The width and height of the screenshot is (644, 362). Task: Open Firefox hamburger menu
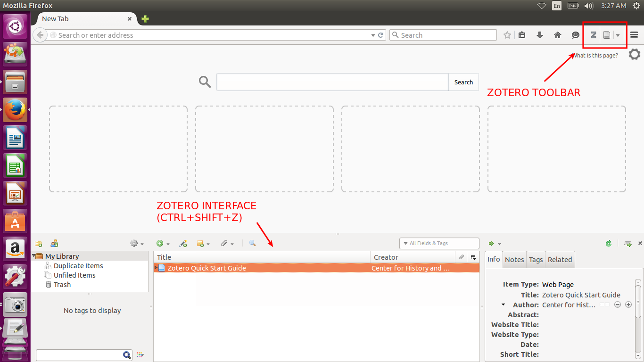634,35
